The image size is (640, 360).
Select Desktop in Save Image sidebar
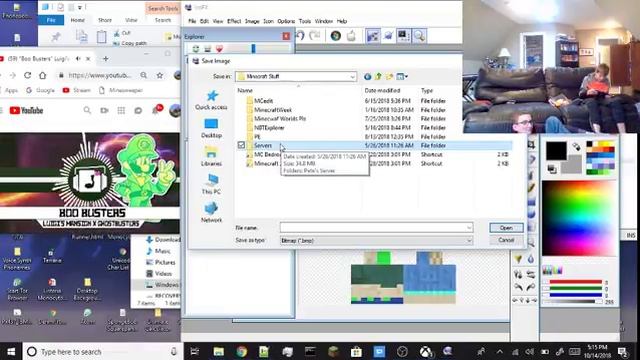(211, 128)
